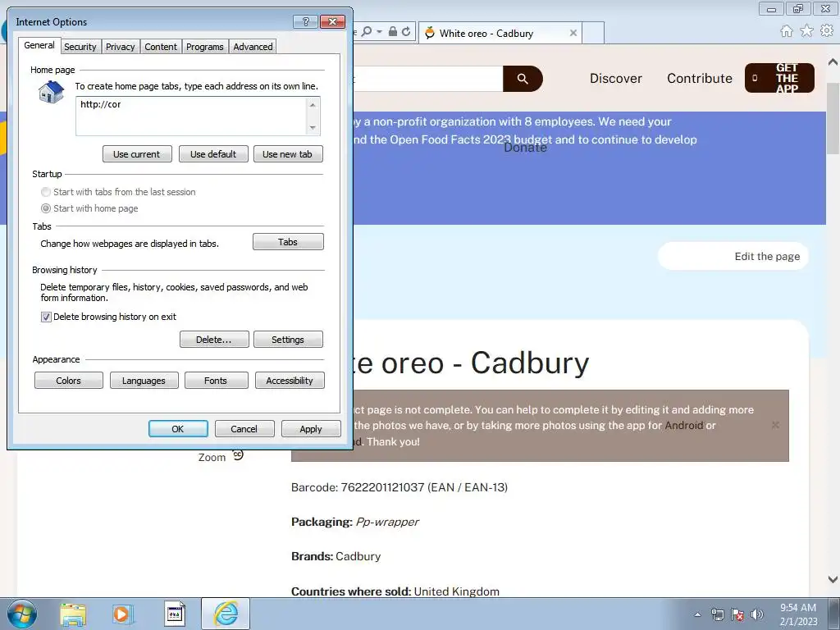
Task: Open the Fonts button
Action: coord(216,381)
